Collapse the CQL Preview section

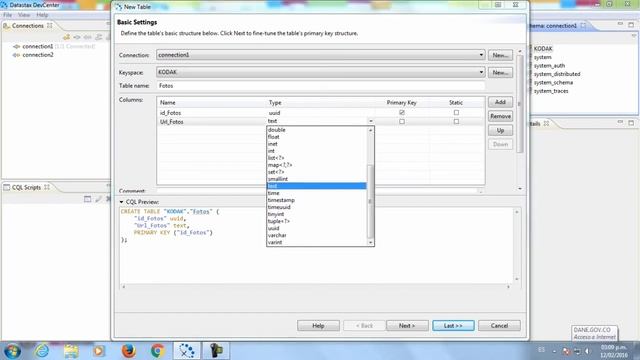[x=121, y=202]
